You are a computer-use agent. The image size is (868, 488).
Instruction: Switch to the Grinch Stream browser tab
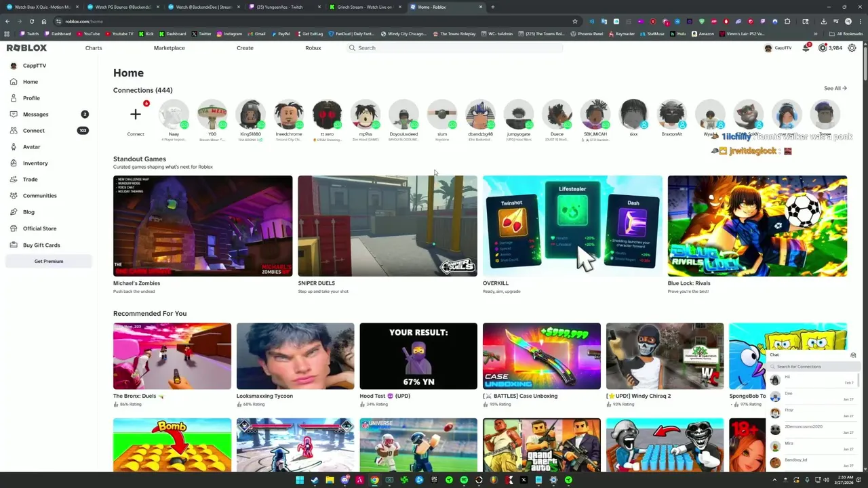click(x=365, y=7)
